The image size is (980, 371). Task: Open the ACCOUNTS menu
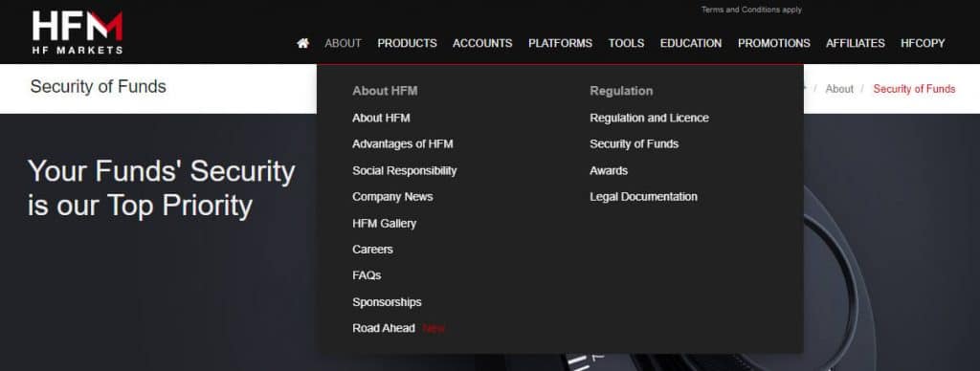(x=482, y=43)
